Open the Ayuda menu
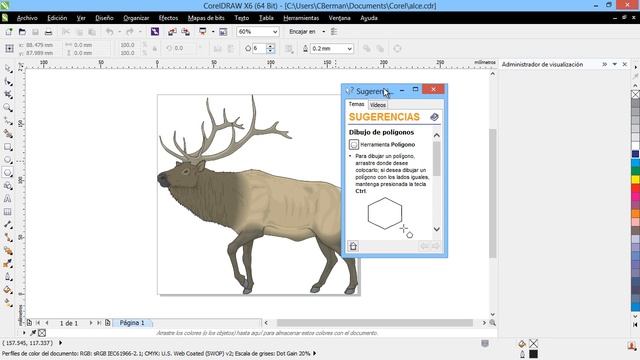640x360 pixels. (369, 18)
